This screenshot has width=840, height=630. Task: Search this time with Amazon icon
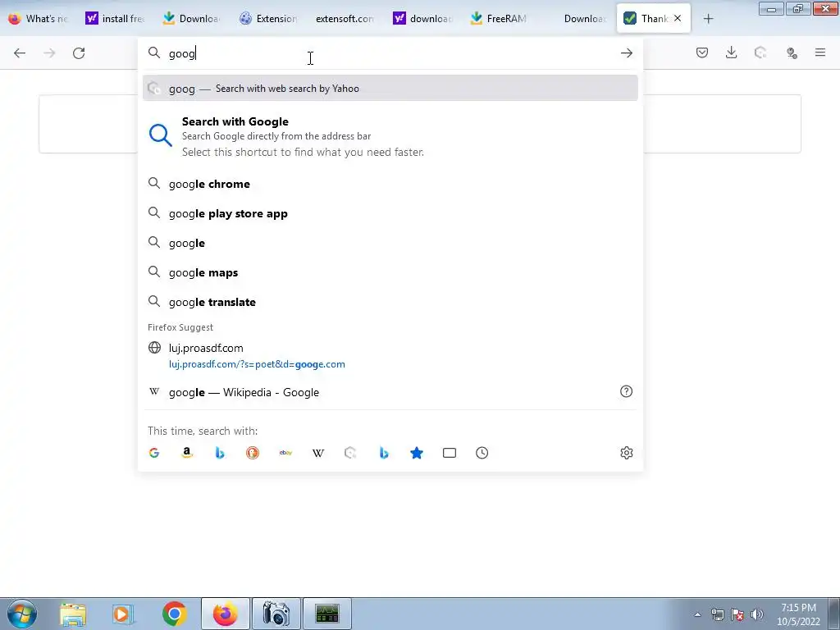(x=187, y=453)
